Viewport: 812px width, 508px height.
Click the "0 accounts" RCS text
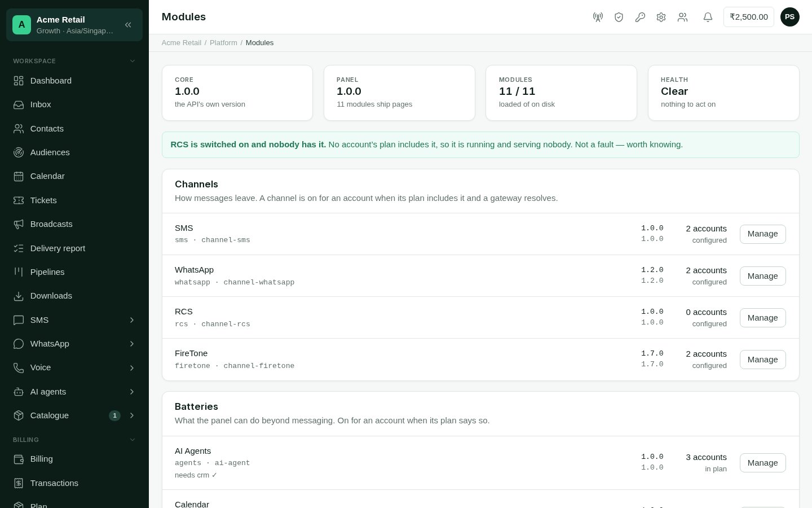[706, 312]
